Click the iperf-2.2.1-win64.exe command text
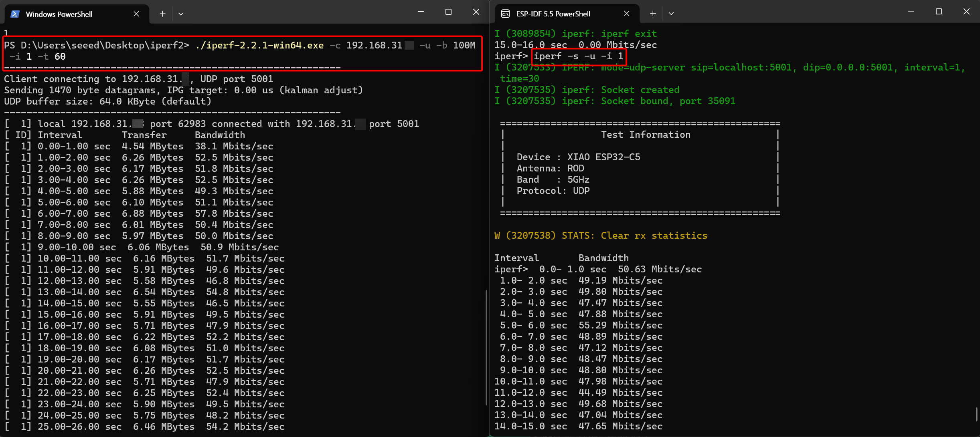980x437 pixels. [259, 46]
